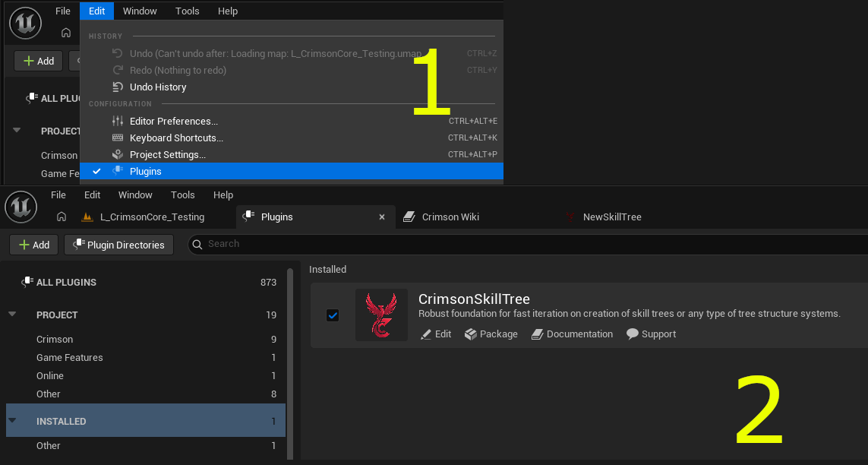Screen dimensions: 868x465
Task: Click Undo History icon in Edit menu
Action: pos(118,87)
